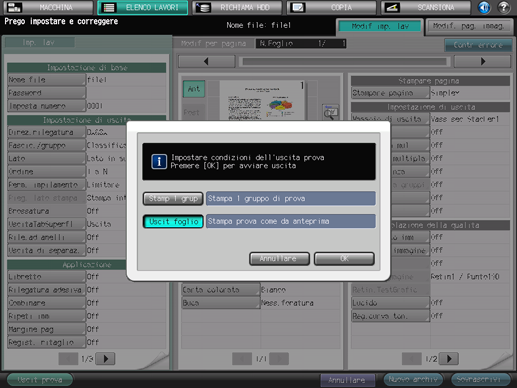Open Rile.ad anelli setting
The width and height of the screenshot is (517, 388).
point(46,237)
